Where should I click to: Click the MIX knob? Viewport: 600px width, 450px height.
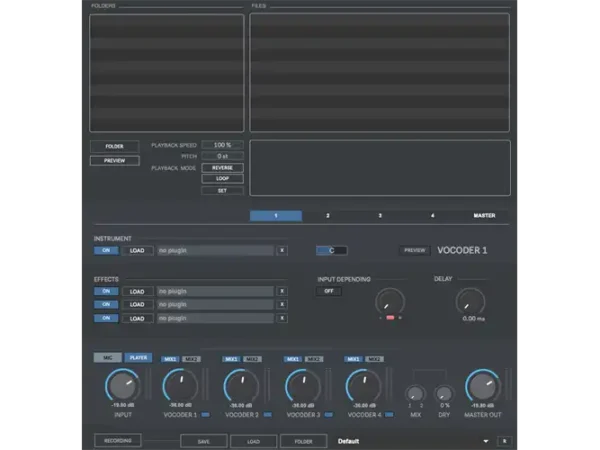click(x=415, y=394)
